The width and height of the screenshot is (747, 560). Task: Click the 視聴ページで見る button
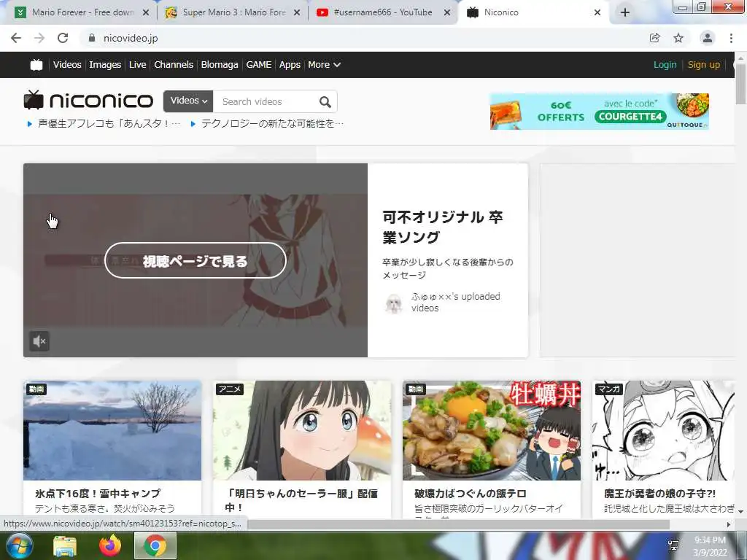click(196, 260)
